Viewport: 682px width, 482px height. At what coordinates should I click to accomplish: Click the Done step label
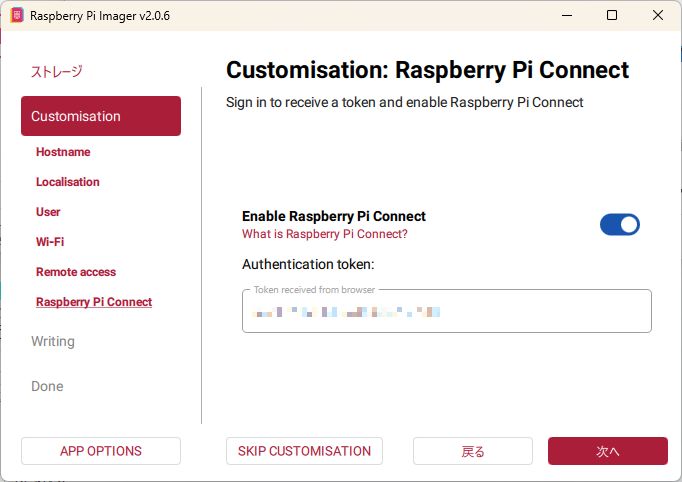pos(47,386)
